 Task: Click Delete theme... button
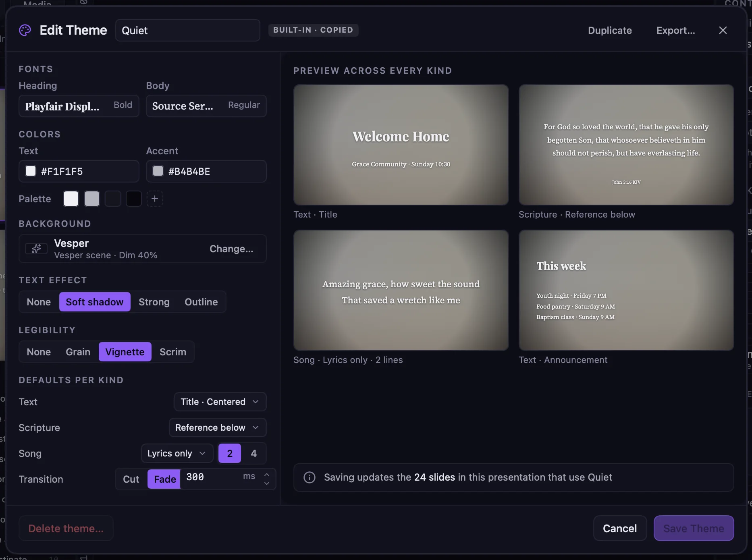(x=66, y=528)
